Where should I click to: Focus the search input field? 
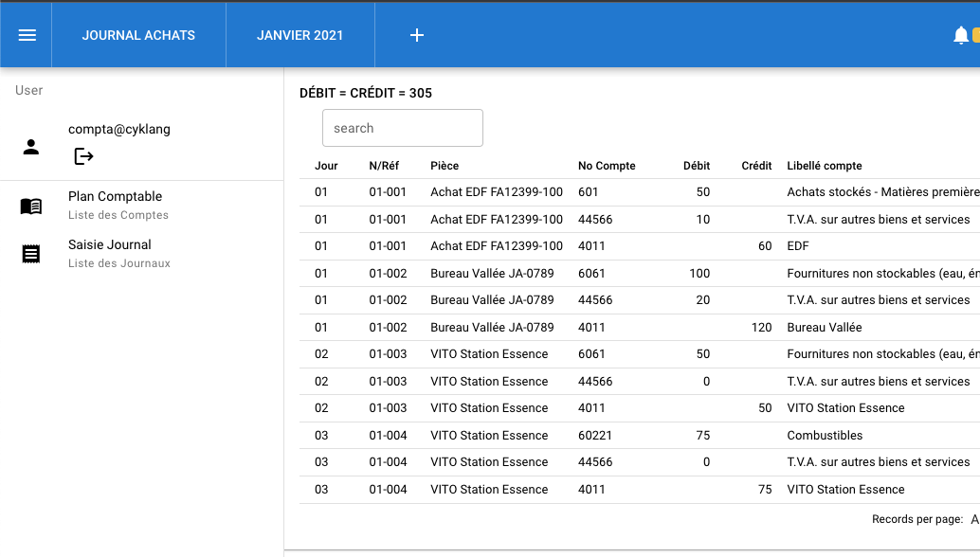pyautogui.click(x=402, y=128)
